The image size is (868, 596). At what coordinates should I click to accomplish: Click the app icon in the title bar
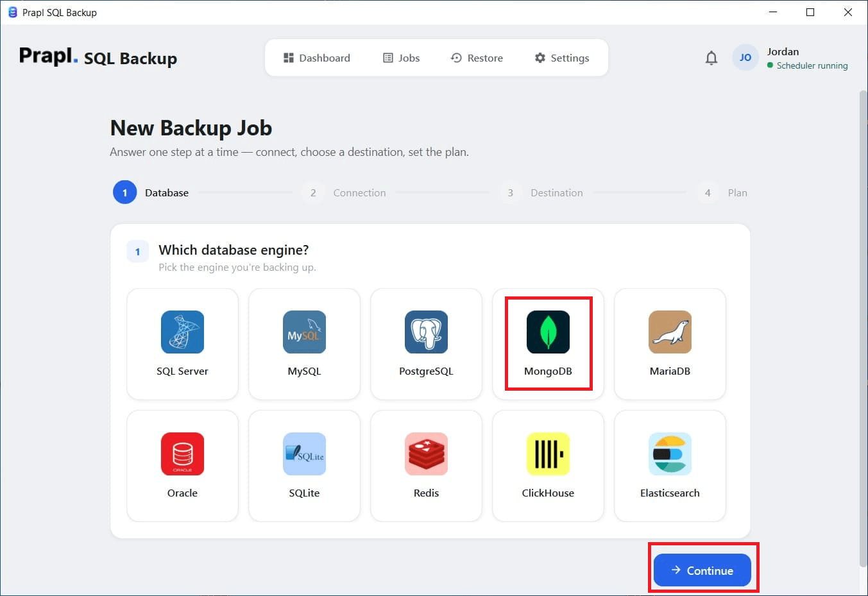pyautogui.click(x=12, y=12)
